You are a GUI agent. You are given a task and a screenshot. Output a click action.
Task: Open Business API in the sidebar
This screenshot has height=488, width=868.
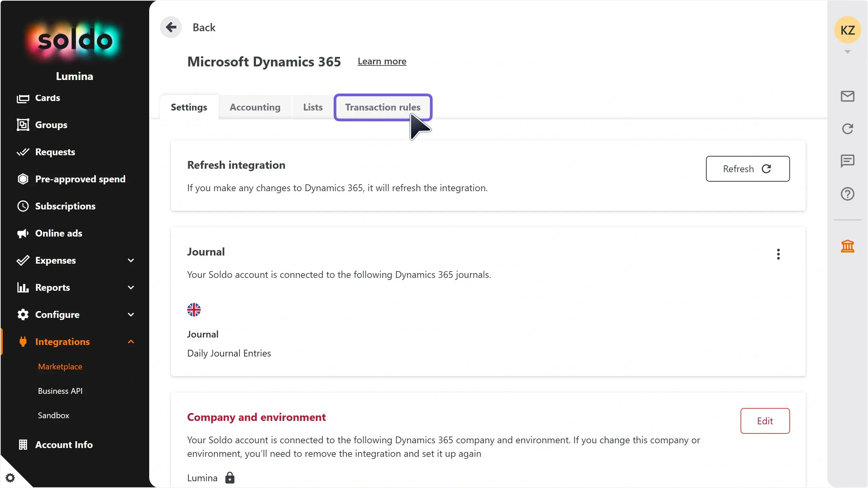click(60, 391)
